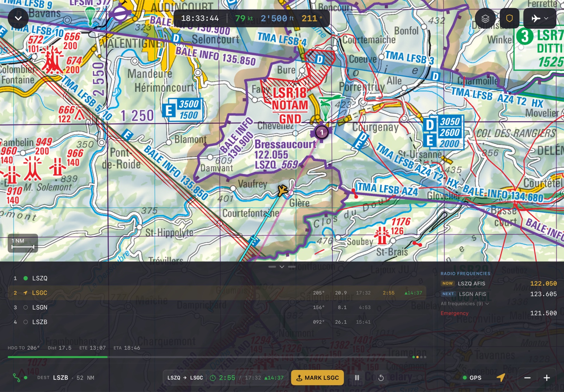The image size is (564, 392).
Task: Click the LSGC active leg arrow icon
Action: (x=26, y=293)
